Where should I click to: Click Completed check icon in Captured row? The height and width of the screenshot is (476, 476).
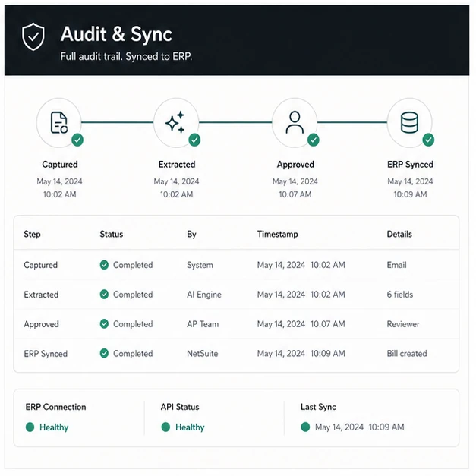coord(104,265)
